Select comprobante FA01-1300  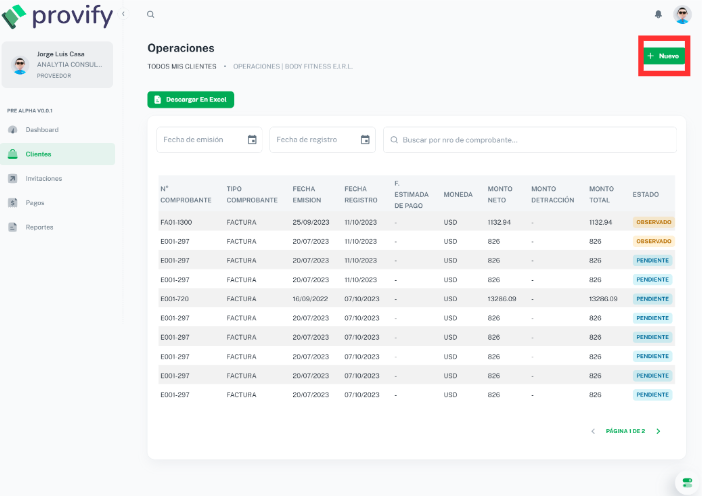(x=176, y=222)
